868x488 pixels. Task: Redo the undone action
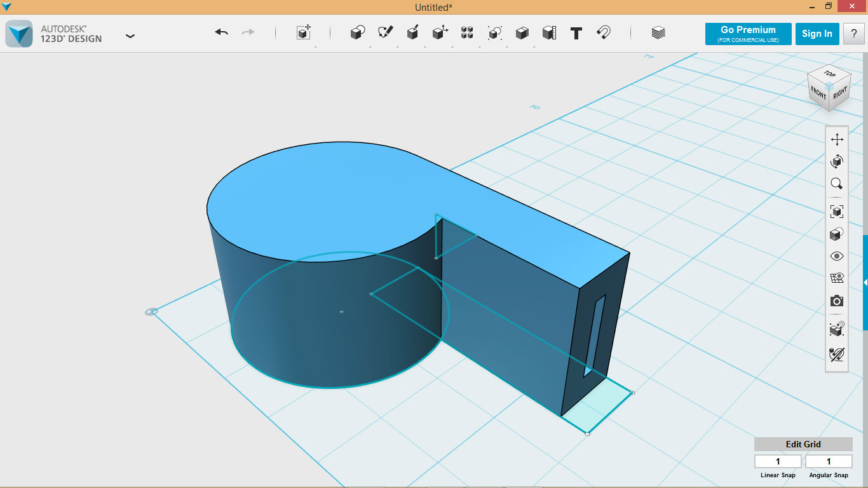(248, 32)
